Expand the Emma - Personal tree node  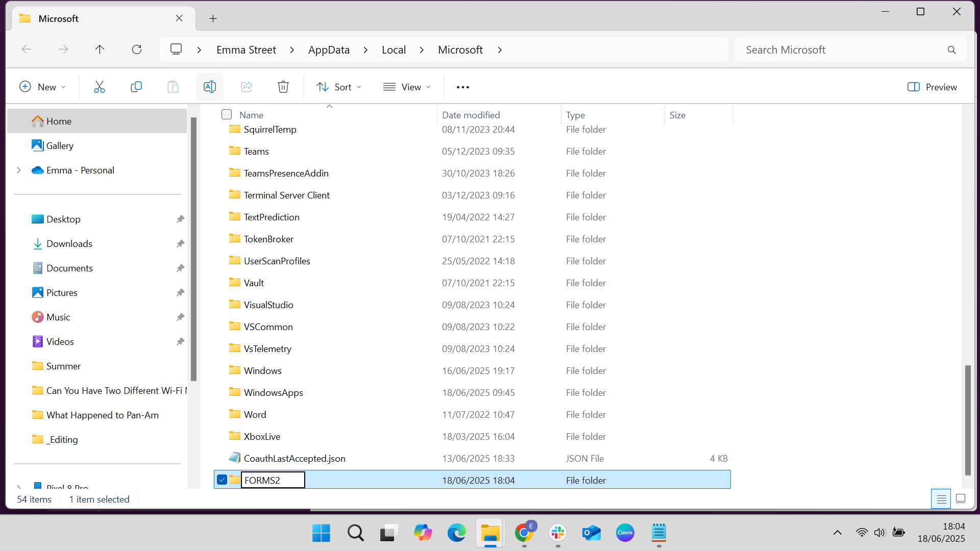[19, 170]
